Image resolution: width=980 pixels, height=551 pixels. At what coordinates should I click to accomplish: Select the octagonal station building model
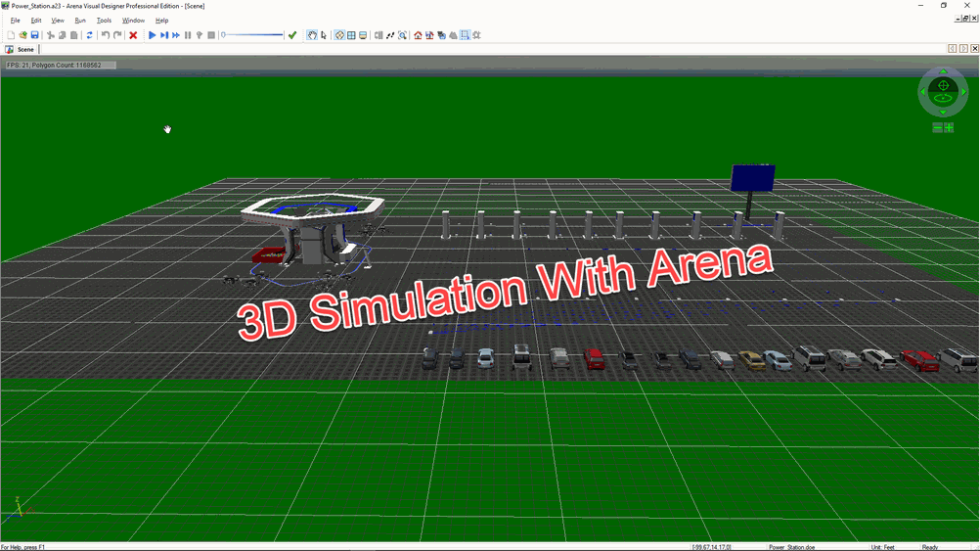coord(313,228)
